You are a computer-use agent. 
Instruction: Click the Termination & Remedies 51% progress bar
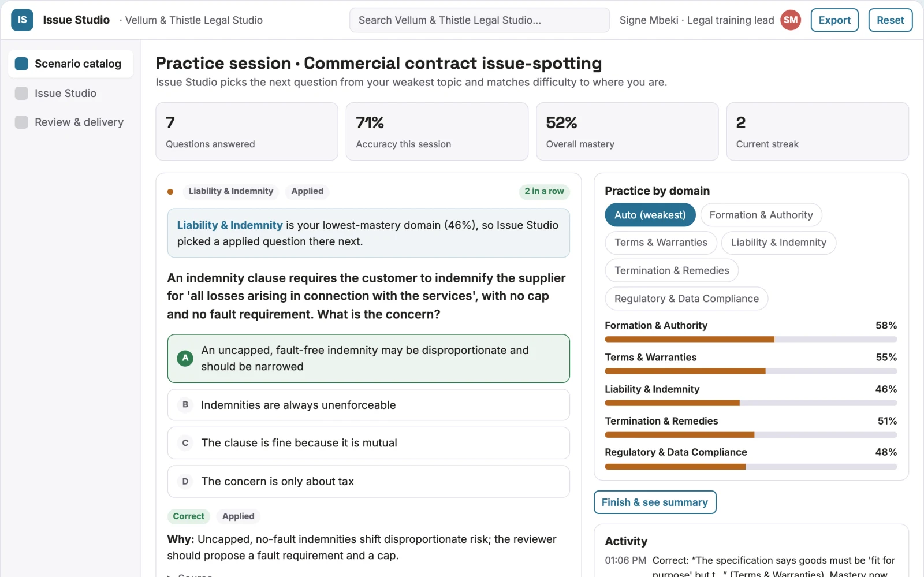[751, 435]
